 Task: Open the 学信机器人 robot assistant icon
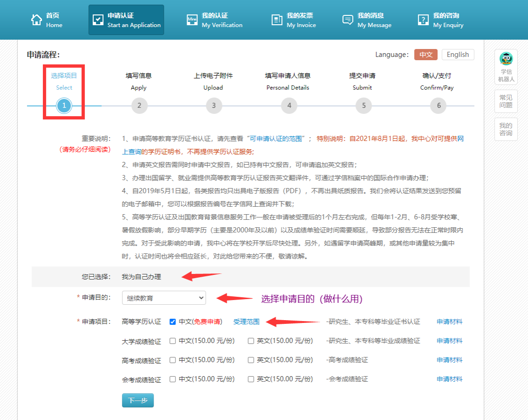tap(506, 59)
